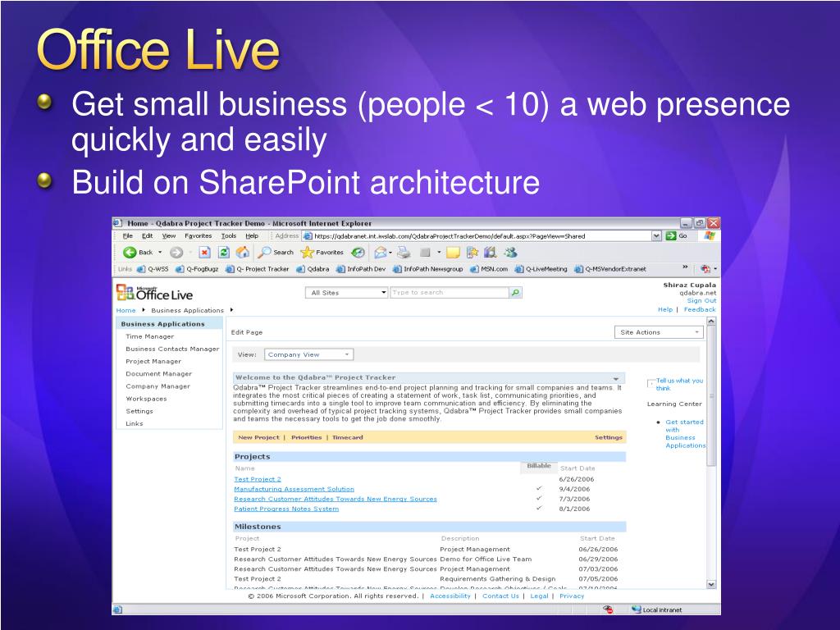The image size is (840, 630).
Task: Click the Local intranet zone icon
Action: tap(636, 609)
